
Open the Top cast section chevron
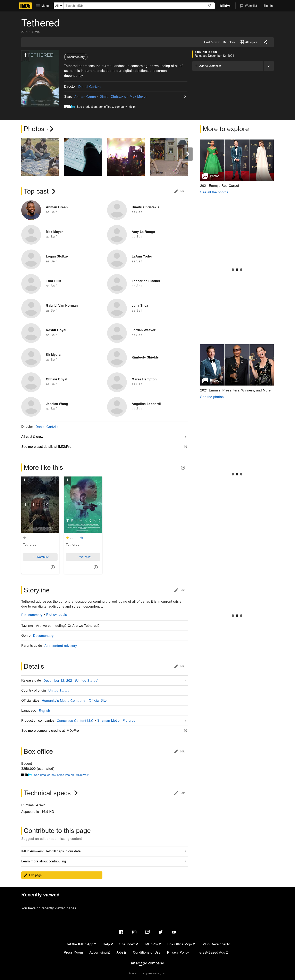coord(54,191)
